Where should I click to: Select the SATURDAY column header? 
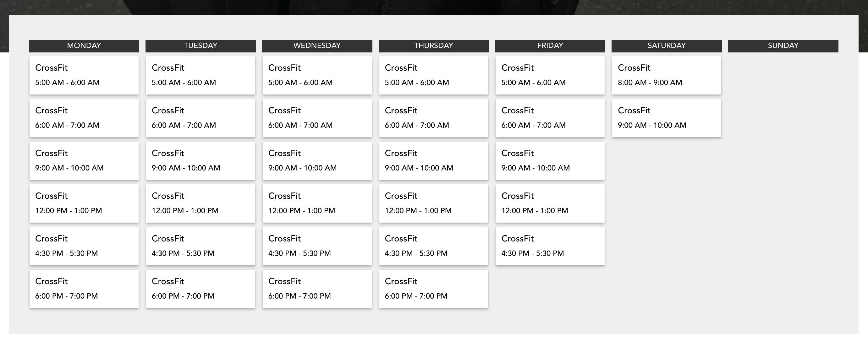(x=667, y=46)
